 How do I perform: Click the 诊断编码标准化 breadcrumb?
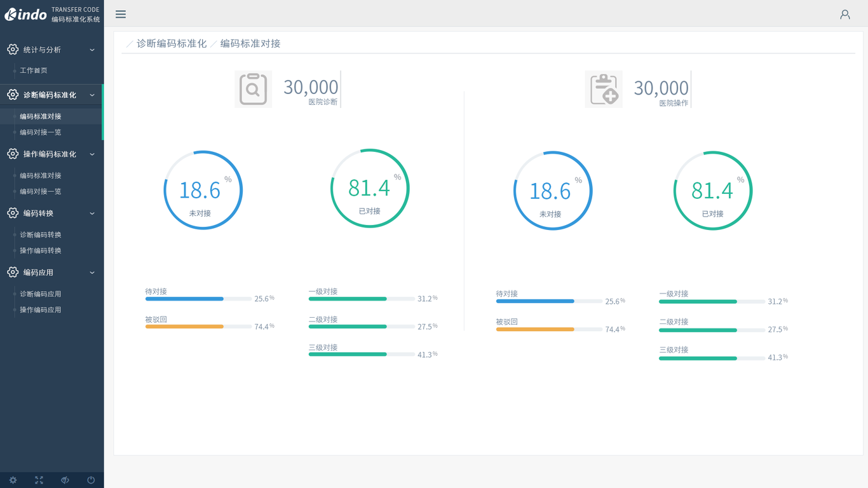pyautogui.click(x=172, y=43)
